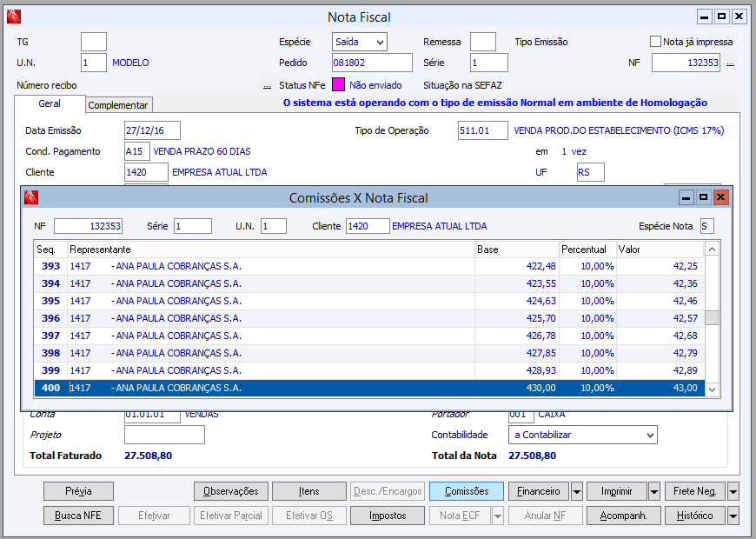The width and height of the screenshot is (756, 539).
Task: Click the Financeiro button
Action: (539, 491)
